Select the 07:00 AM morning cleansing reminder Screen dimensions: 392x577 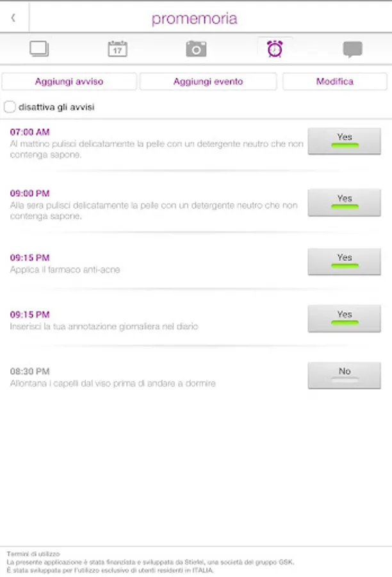click(156, 143)
